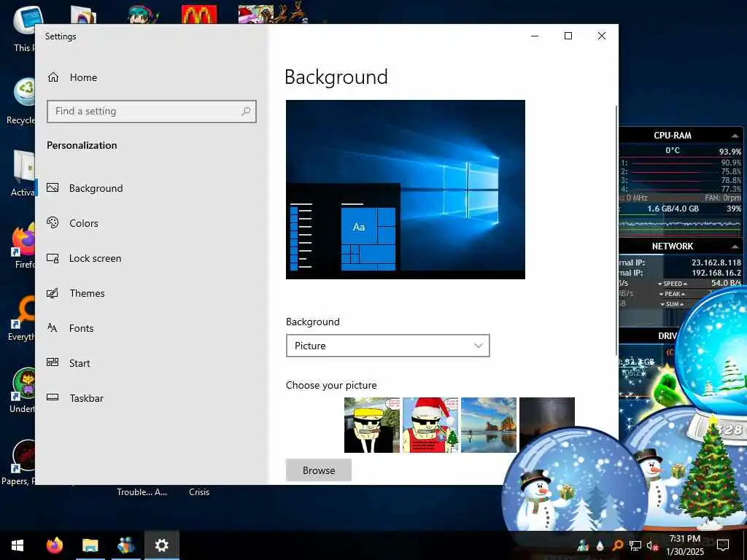
Task: Open the Windows Start menu
Action: click(x=18, y=545)
